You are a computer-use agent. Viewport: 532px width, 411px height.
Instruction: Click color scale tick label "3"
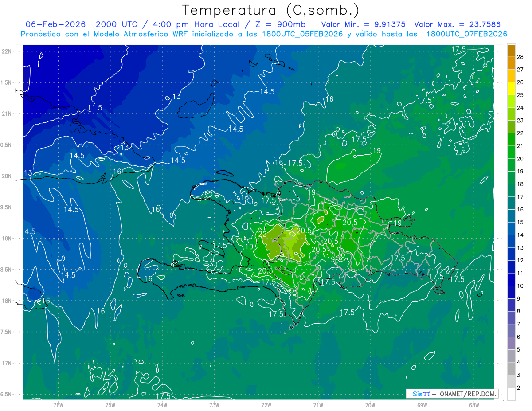click(x=519, y=376)
